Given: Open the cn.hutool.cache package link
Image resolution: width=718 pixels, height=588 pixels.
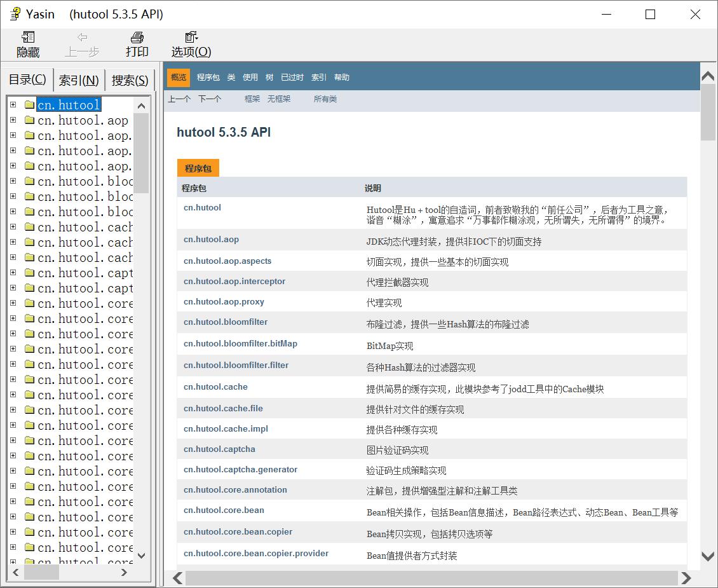Looking at the screenshot, I should point(215,386).
